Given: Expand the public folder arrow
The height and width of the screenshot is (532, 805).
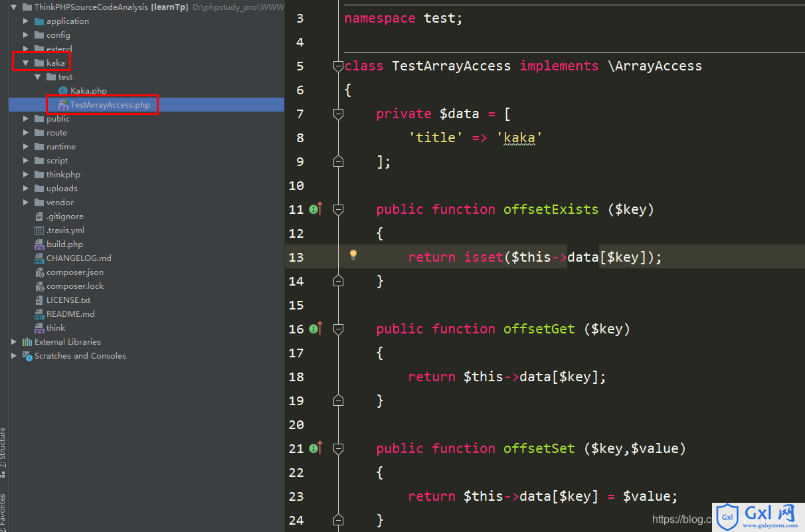Looking at the screenshot, I should click(26, 119).
